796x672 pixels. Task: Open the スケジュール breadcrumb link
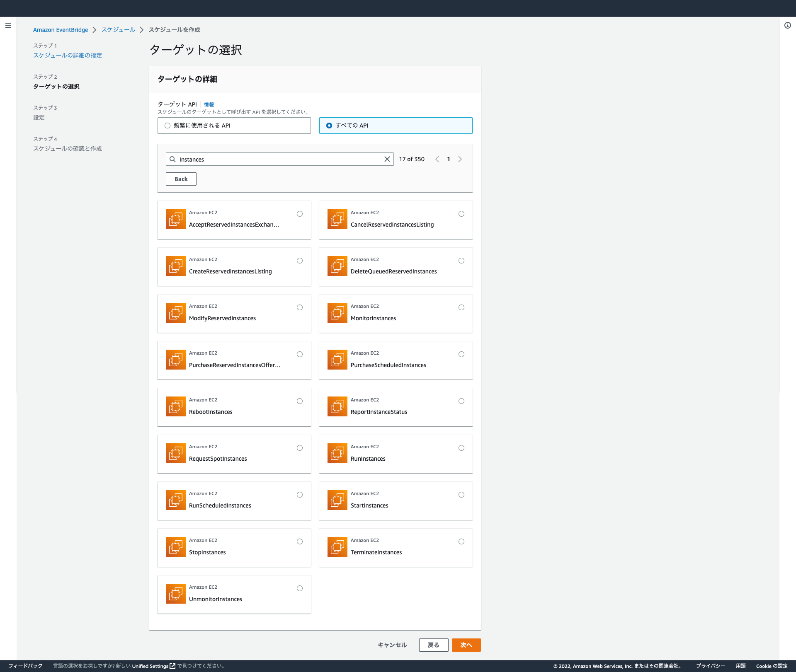(118, 30)
